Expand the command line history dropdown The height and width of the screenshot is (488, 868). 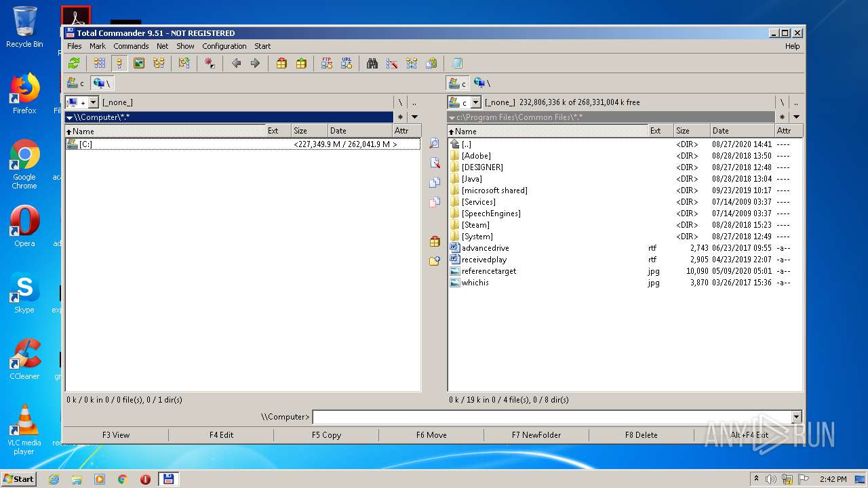click(x=796, y=417)
